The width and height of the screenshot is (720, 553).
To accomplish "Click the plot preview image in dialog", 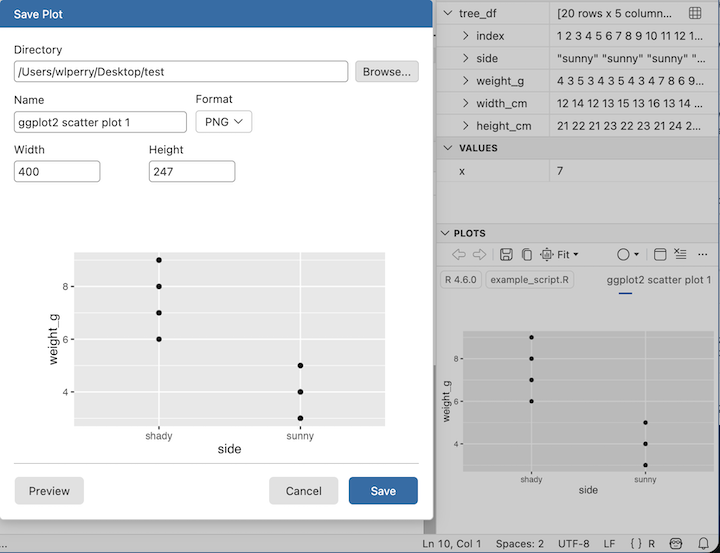I will click(216, 352).
